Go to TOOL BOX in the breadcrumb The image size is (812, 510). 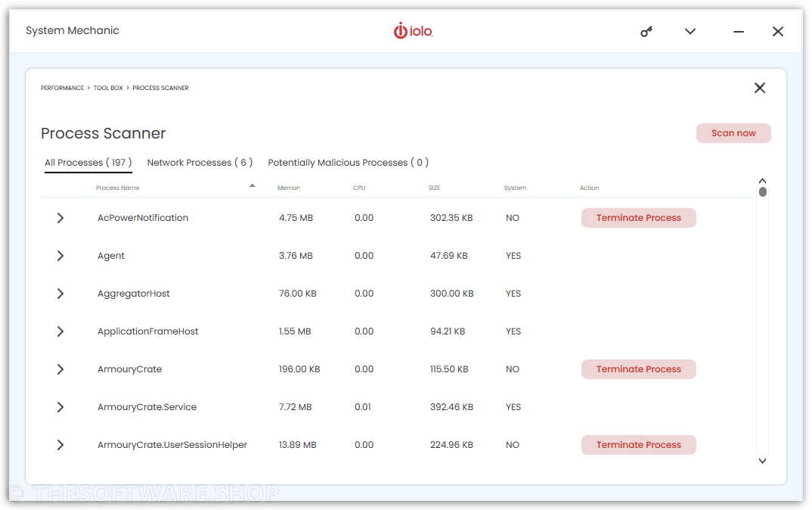pos(108,88)
